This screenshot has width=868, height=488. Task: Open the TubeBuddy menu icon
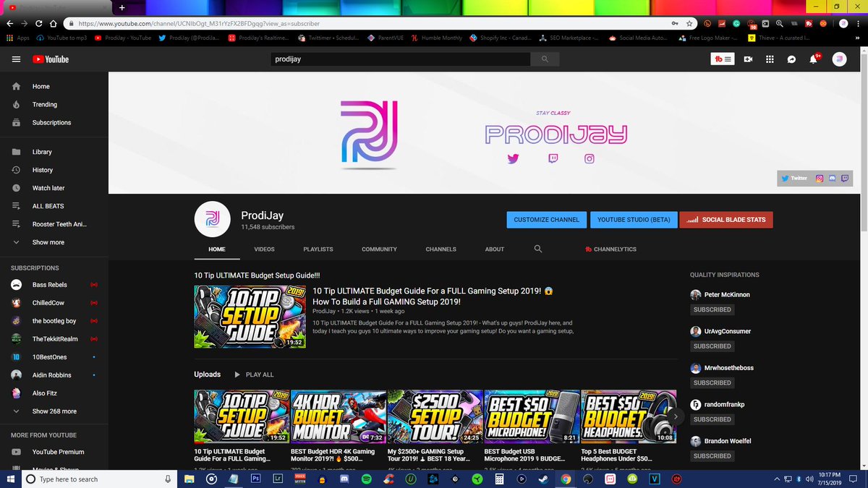pos(723,59)
